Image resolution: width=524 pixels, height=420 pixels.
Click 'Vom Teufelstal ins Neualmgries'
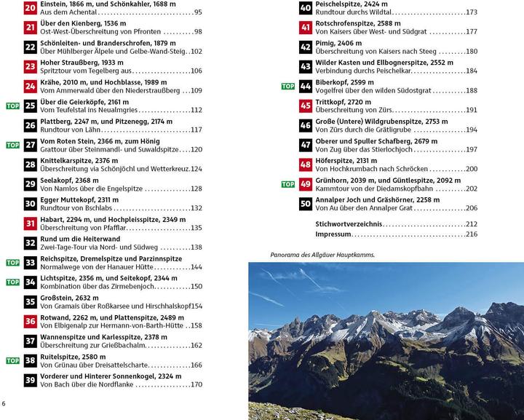[89, 110]
